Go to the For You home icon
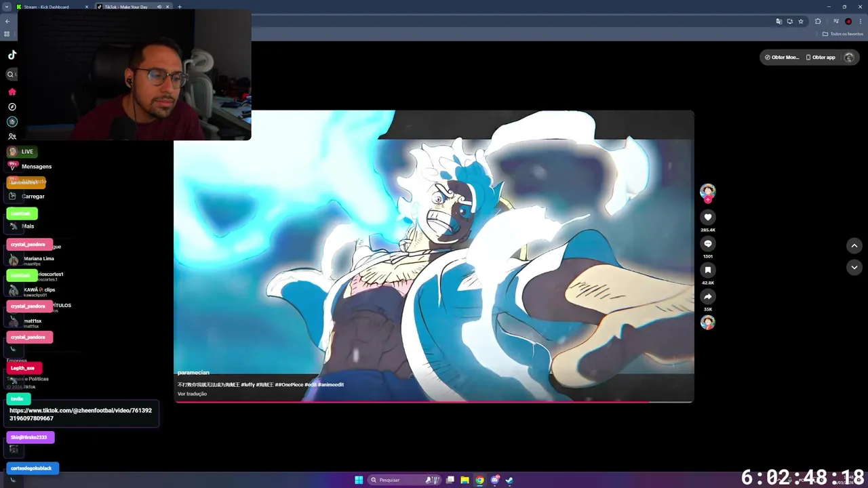 click(12, 91)
